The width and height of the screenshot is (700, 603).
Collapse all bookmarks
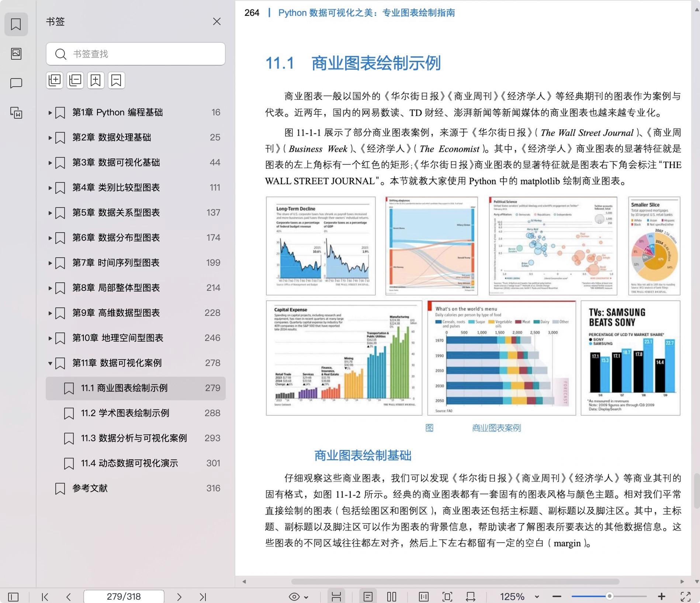[x=75, y=80]
